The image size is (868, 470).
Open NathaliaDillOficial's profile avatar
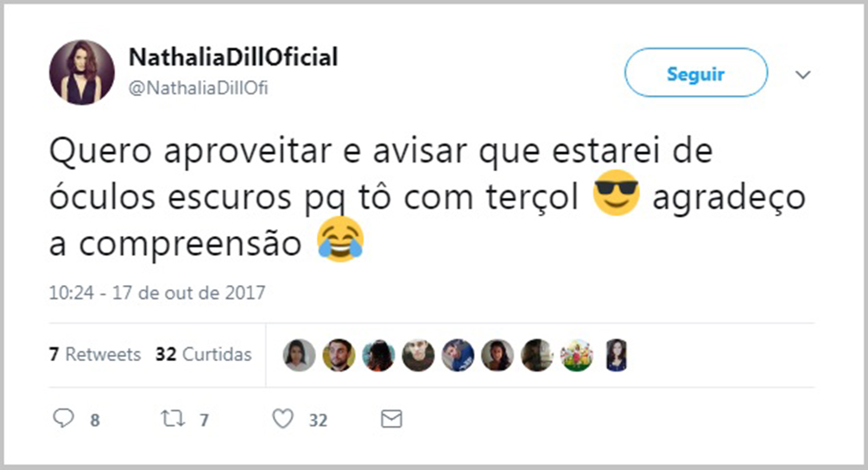(x=82, y=72)
